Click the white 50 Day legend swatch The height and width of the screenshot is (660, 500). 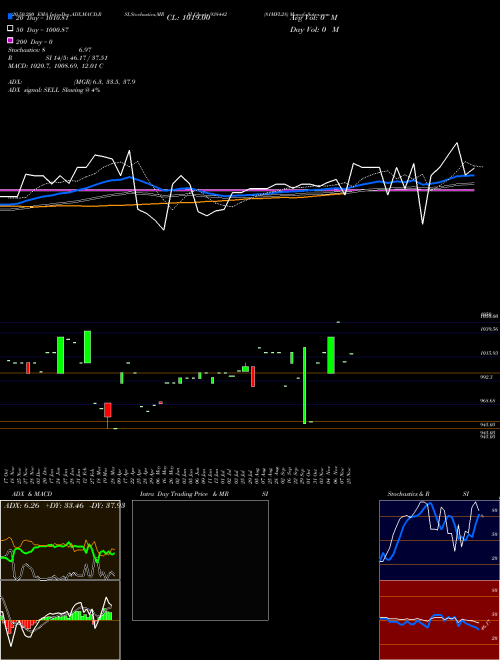click(x=10, y=29)
